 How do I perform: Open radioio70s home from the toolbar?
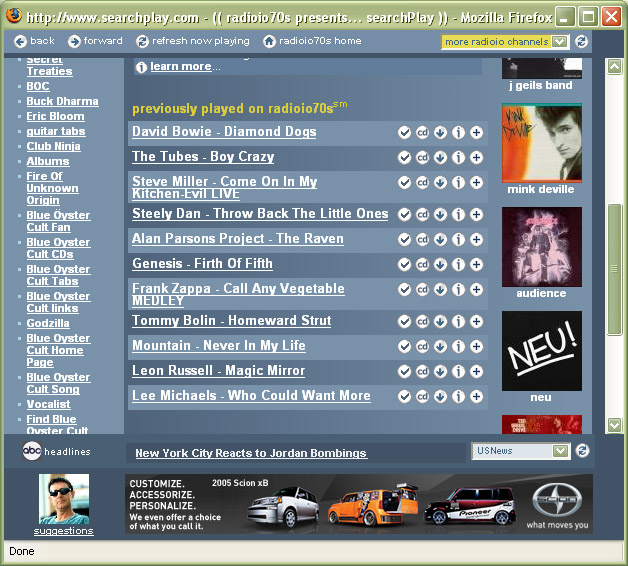click(x=312, y=41)
